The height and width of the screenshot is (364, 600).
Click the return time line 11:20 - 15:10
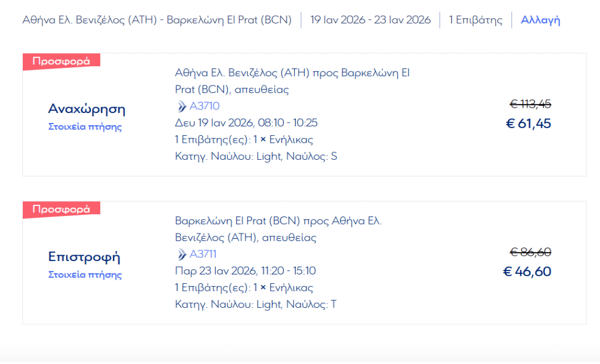coord(246,271)
